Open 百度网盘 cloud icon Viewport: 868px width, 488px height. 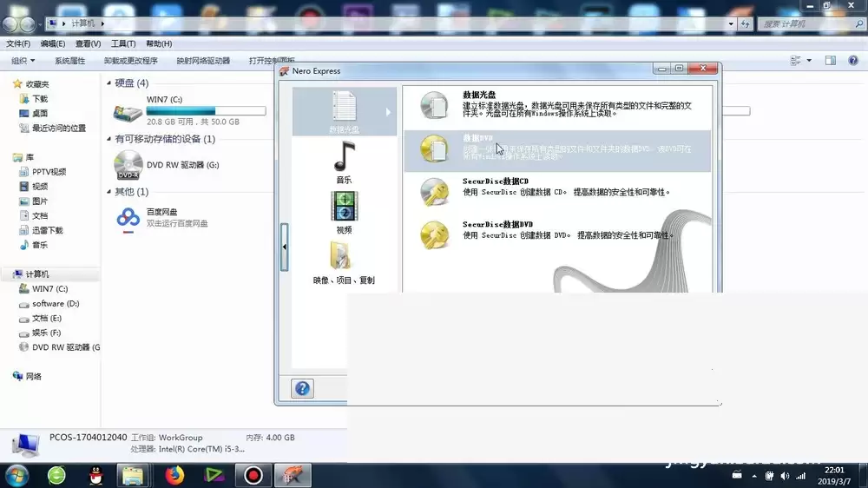click(x=128, y=219)
